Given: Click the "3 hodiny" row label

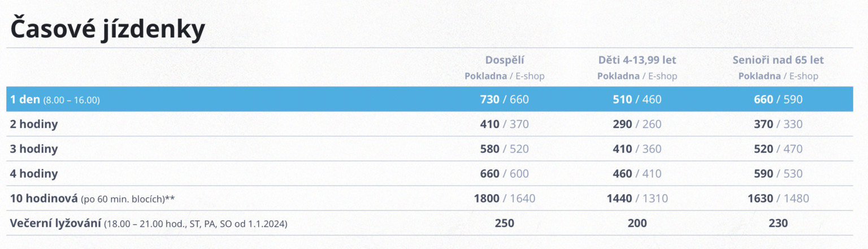Looking at the screenshot, I should click(x=34, y=149).
